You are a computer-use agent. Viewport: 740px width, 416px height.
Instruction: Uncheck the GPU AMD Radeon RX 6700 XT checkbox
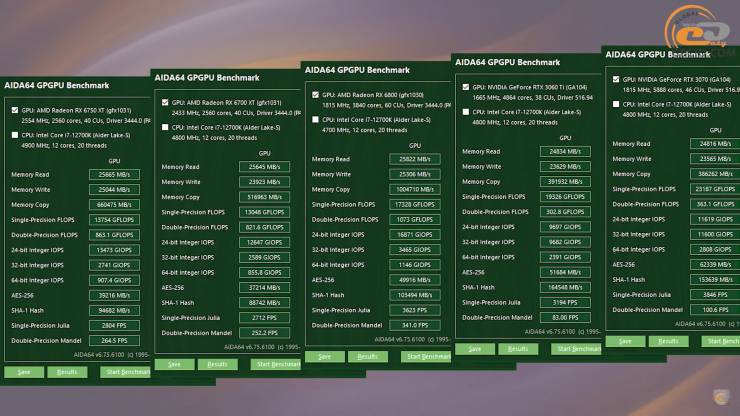coord(165,102)
